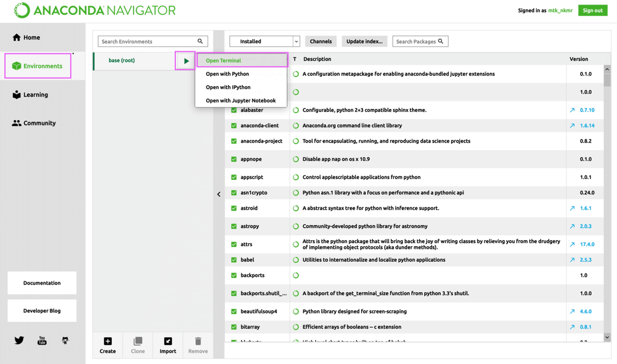This screenshot has height=364, width=617.
Task: Click the Anaconda Navigator logo
Action: point(95,10)
